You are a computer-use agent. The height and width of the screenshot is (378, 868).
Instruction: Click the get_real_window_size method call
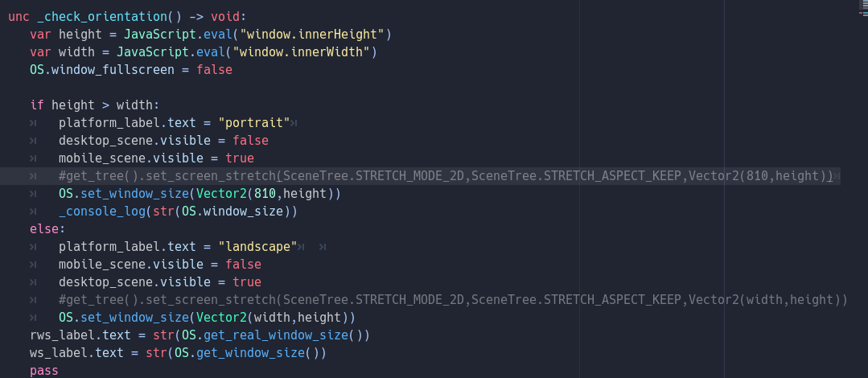click(x=276, y=335)
